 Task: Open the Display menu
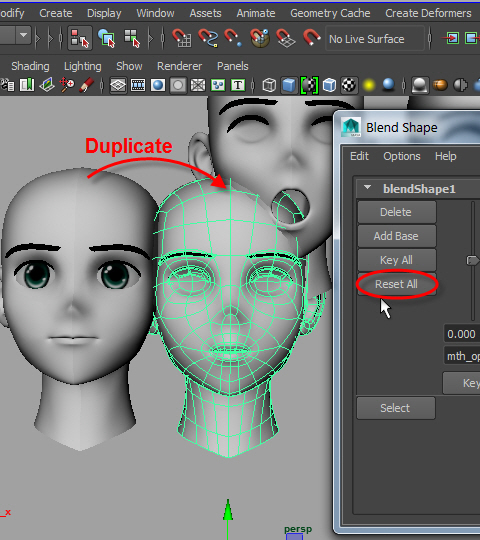[x=104, y=13]
